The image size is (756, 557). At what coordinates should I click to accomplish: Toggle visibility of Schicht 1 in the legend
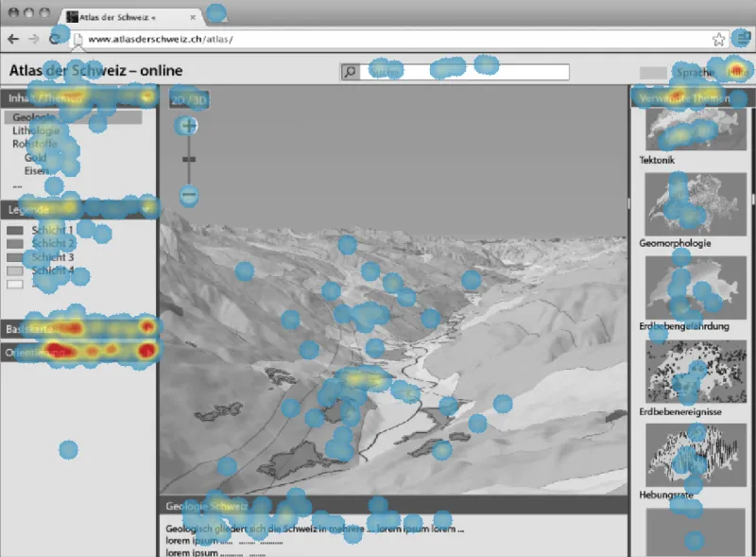pyautogui.click(x=13, y=230)
